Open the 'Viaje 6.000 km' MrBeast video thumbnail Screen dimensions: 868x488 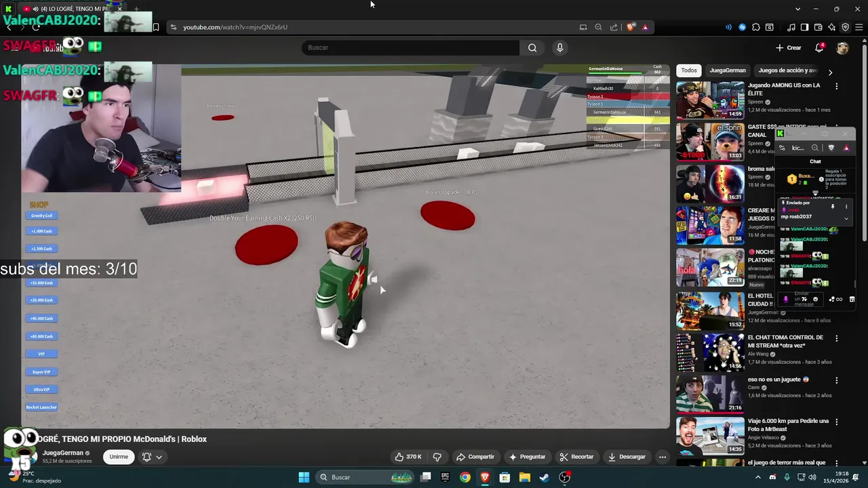click(x=710, y=435)
